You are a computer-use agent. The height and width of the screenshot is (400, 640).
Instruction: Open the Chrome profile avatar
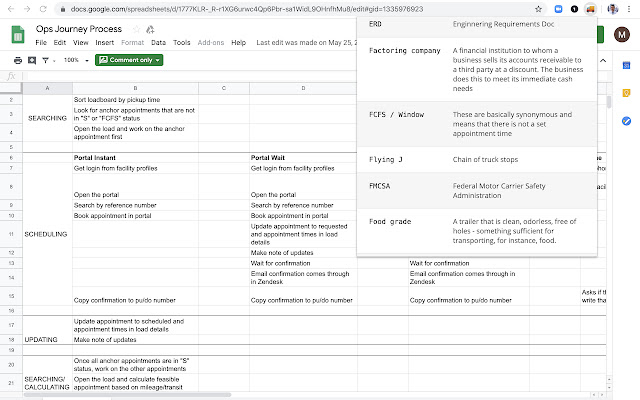tap(612, 9)
